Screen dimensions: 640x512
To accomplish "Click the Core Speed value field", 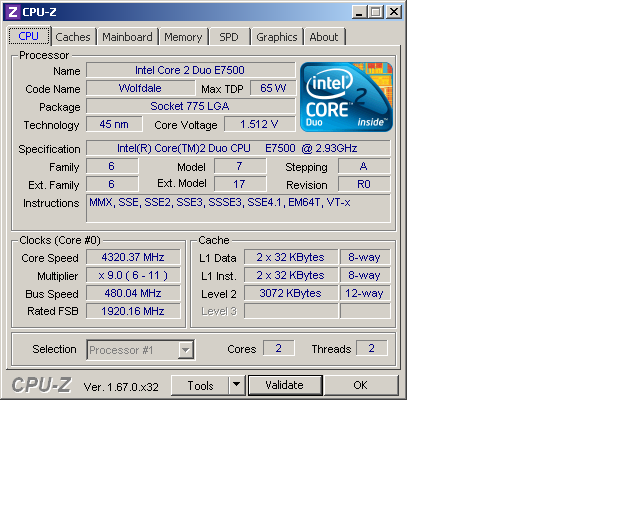I will [x=133, y=257].
